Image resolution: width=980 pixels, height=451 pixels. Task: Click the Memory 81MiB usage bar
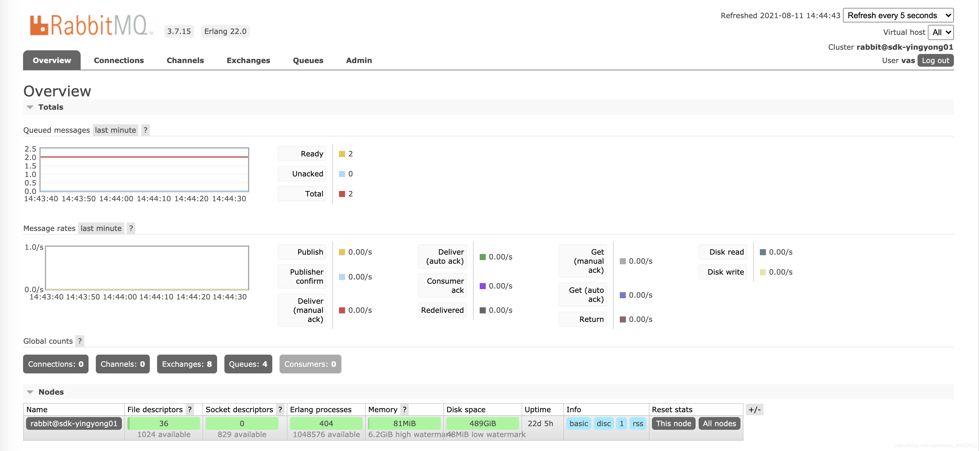pos(404,424)
